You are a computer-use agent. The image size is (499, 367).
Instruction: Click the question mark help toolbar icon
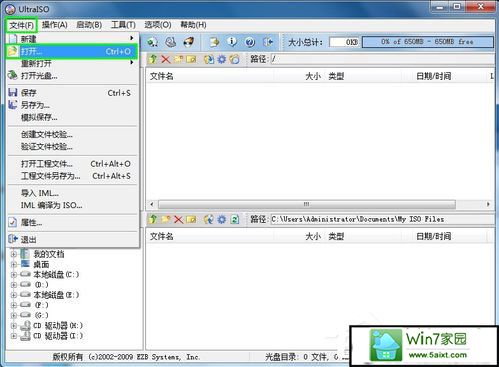(250, 42)
